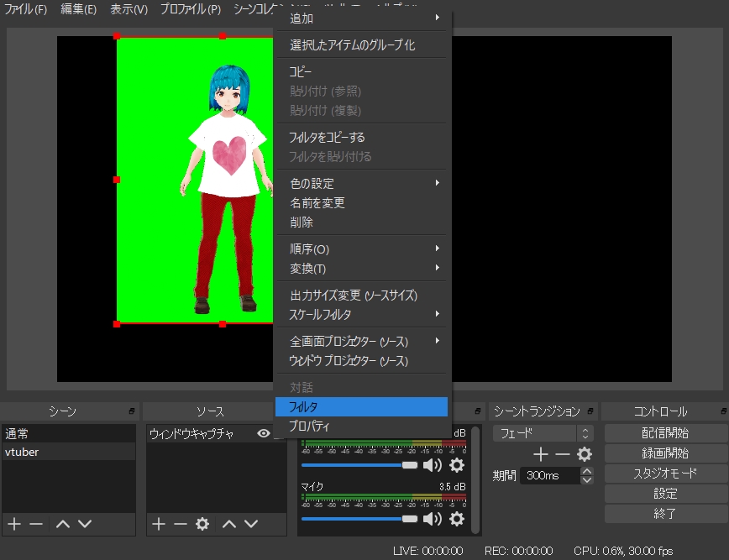Enable スタジオモード button
This screenshot has width=729, height=560.
[666, 474]
